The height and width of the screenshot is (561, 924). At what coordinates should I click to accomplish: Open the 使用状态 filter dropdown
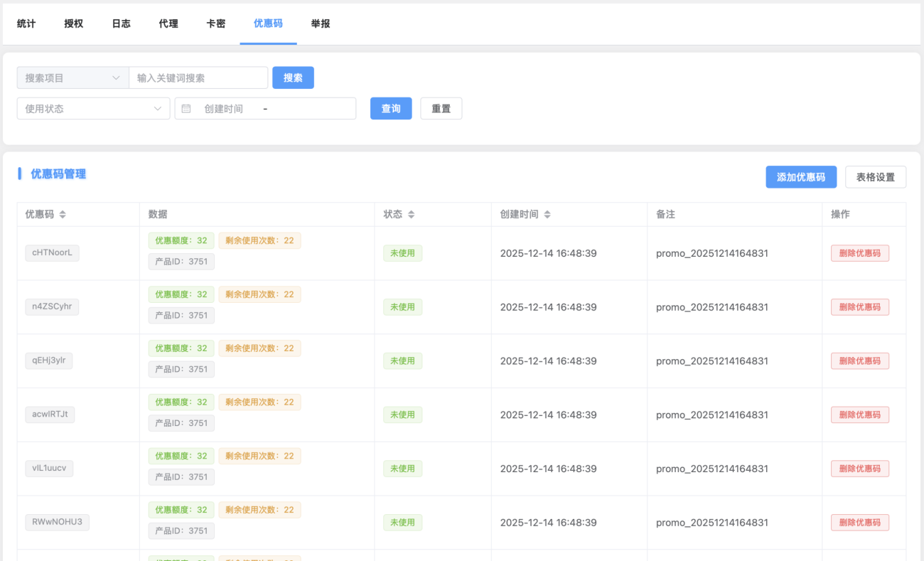(93, 109)
